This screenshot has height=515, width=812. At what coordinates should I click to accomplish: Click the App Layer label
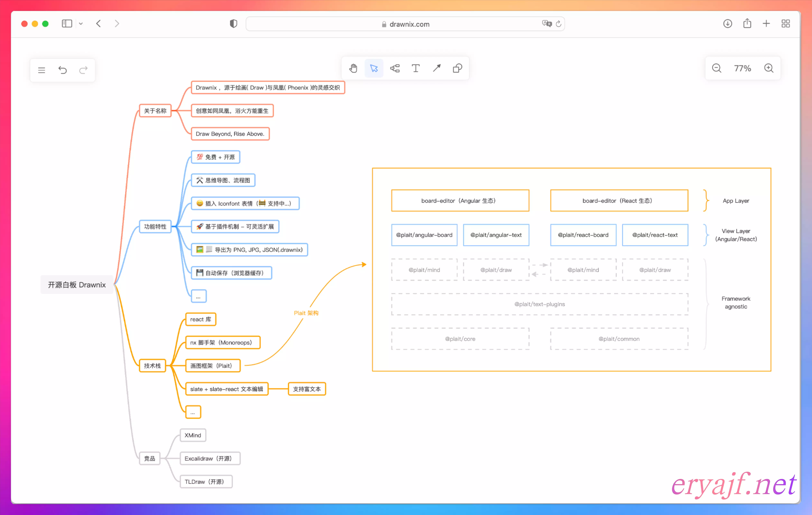[736, 201]
